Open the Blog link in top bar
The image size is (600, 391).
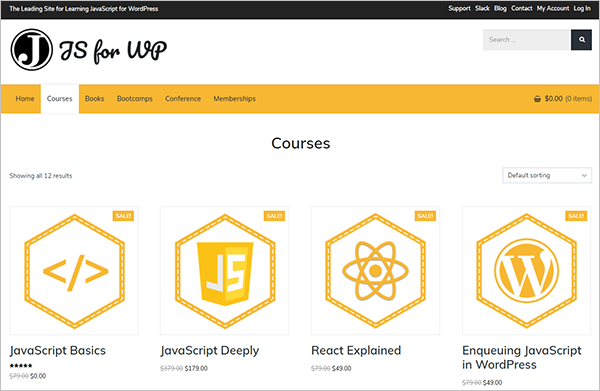click(500, 8)
